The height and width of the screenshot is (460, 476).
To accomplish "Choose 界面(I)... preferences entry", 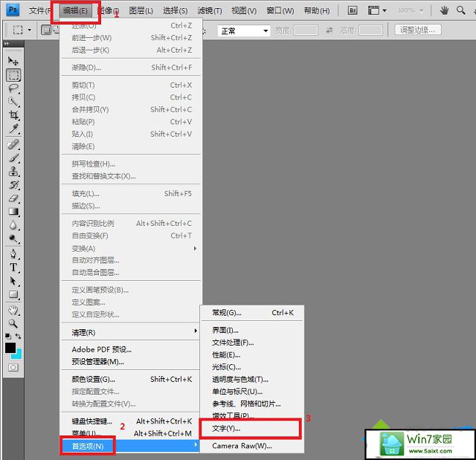I will [251, 330].
